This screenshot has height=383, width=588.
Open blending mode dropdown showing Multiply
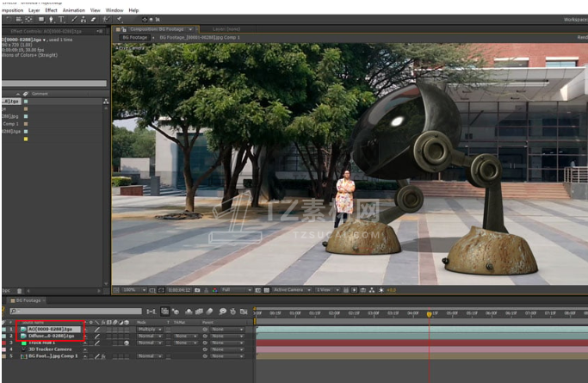pyautogui.click(x=150, y=330)
